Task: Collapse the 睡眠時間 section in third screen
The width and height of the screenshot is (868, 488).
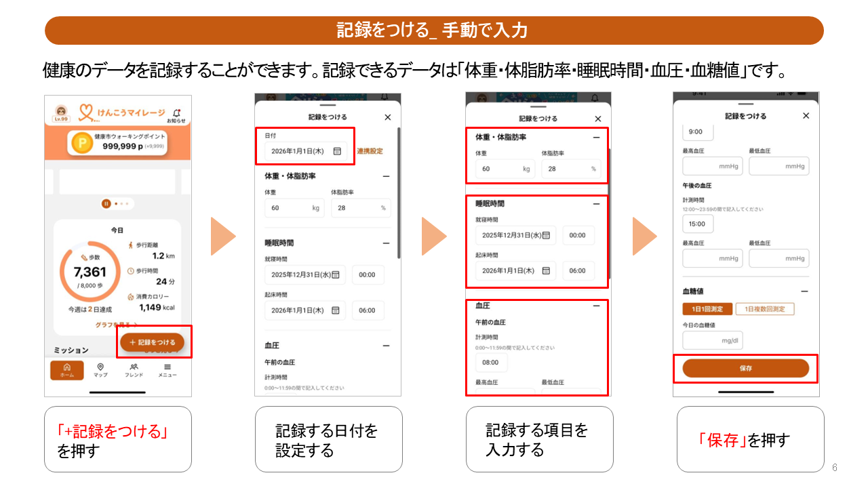Action: (x=596, y=203)
